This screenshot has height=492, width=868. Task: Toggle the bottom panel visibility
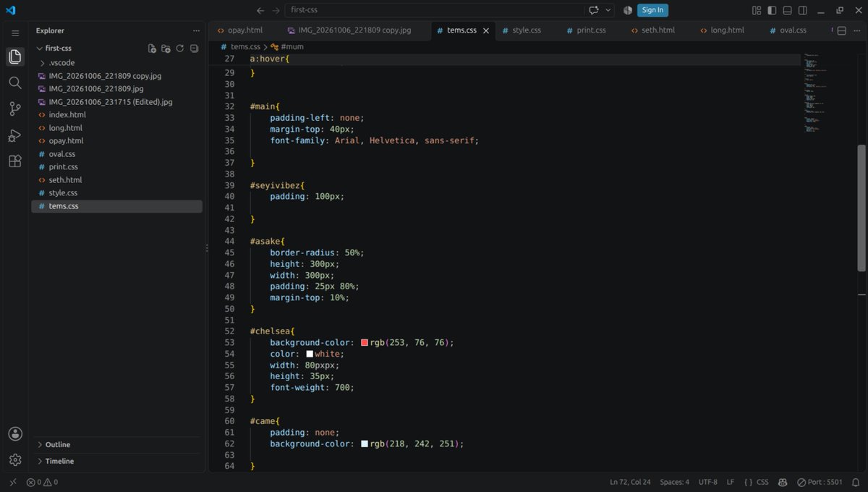(x=787, y=10)
